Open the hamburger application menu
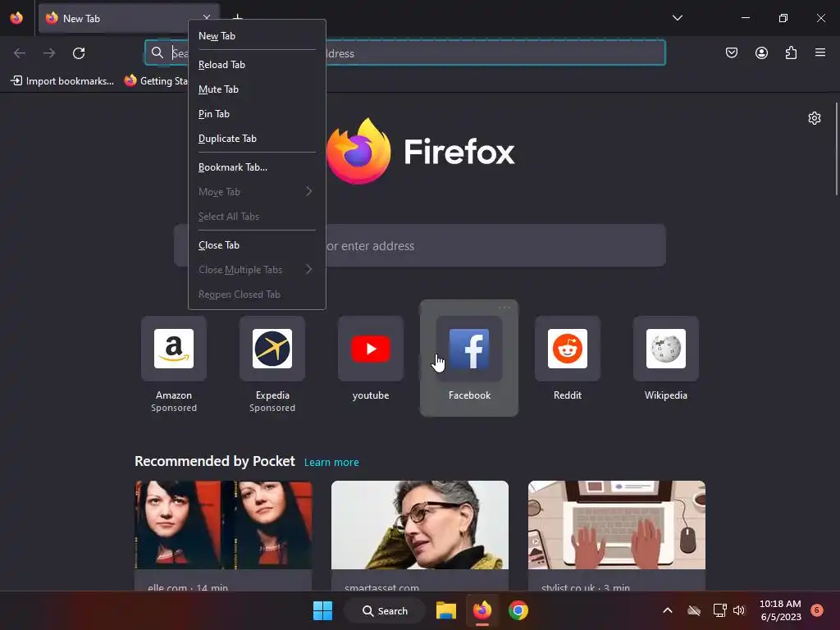Image resolution: width=840 pixels, height=630 pixels. pyautogui.click(x=820, y=52)
